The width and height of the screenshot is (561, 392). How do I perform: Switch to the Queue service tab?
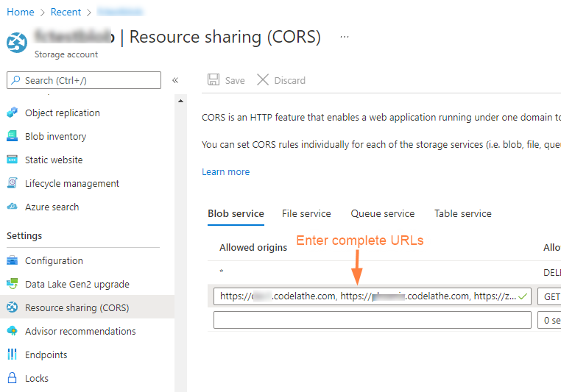click(382, 214)
